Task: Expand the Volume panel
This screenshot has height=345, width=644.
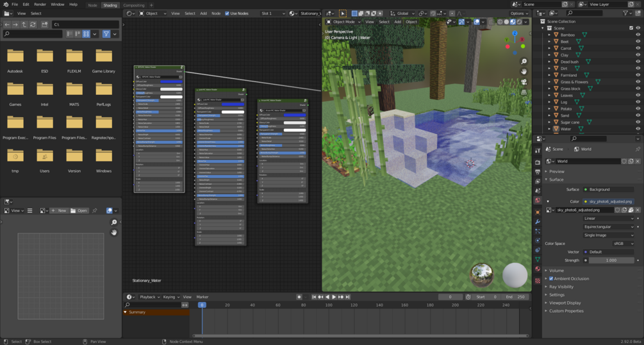Action: tap(556, 271)
